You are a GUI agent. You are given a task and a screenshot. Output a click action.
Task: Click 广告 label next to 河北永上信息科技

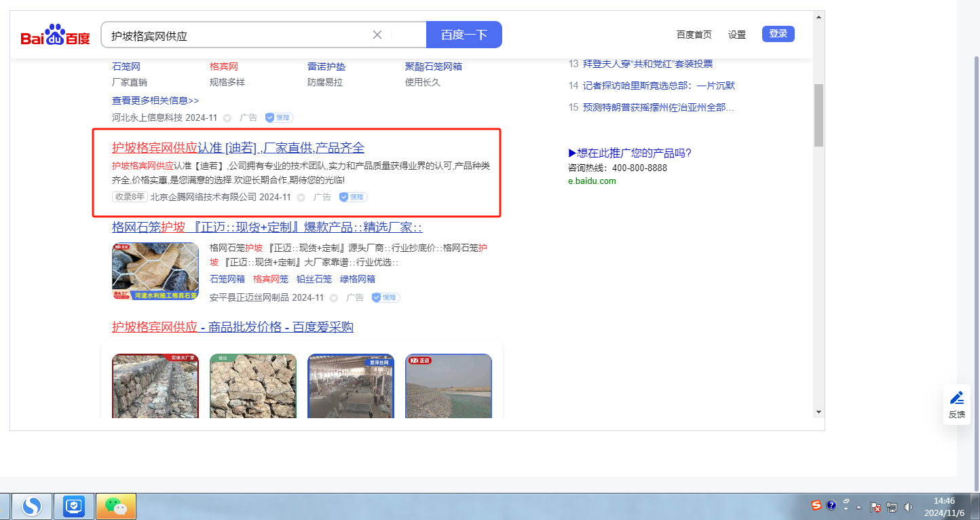[x=248, y=118]
